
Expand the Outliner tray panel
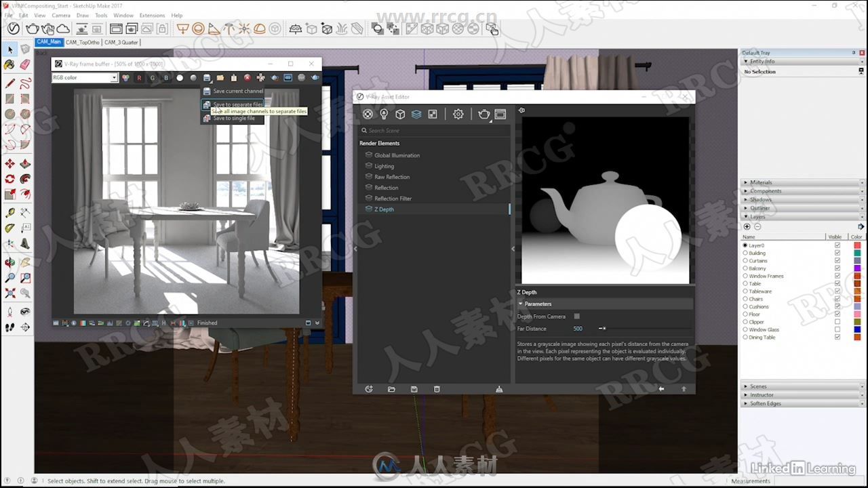[x=802, y=208]
